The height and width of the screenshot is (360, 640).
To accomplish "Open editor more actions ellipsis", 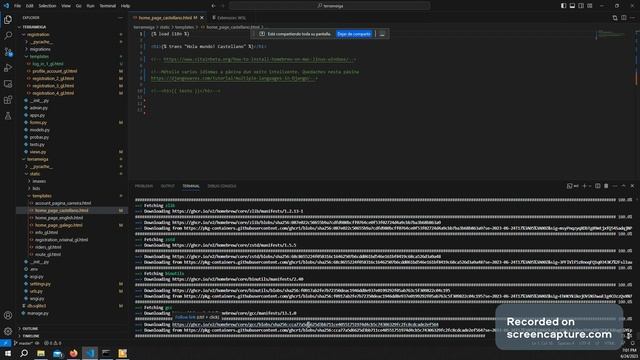I will point(632,18).
